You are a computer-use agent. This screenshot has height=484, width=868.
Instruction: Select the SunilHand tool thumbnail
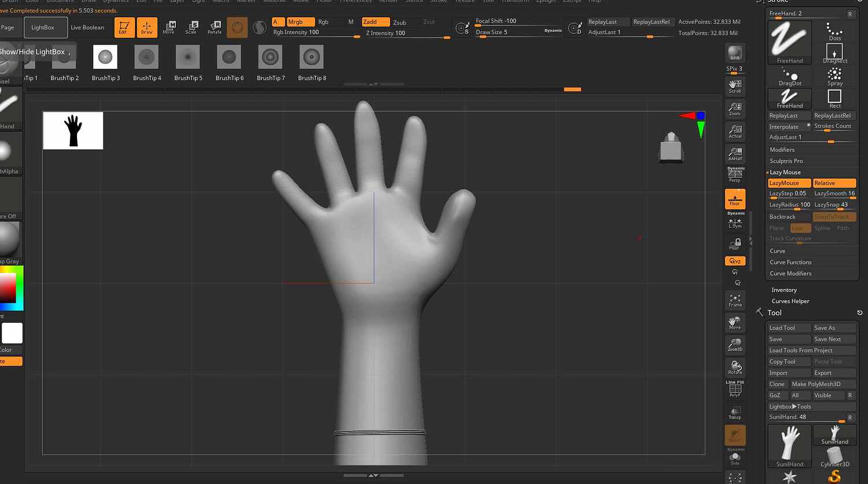click(x=789, y=444)
